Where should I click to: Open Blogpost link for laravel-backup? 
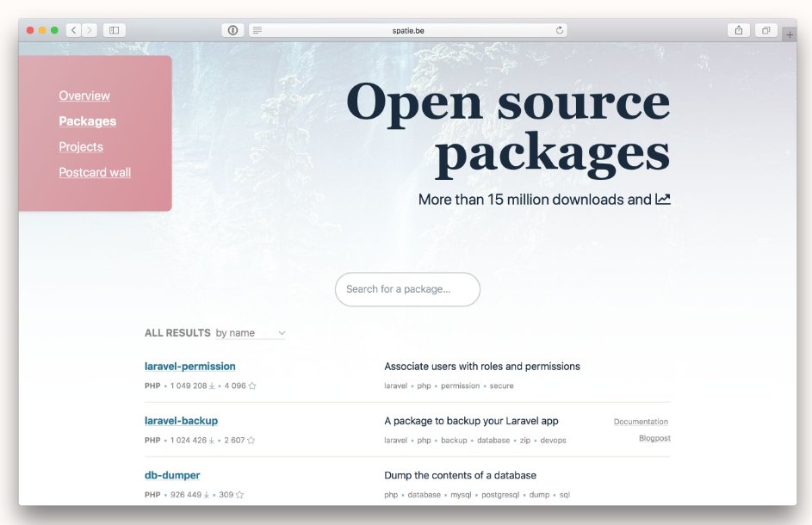(x=654, y=438)
